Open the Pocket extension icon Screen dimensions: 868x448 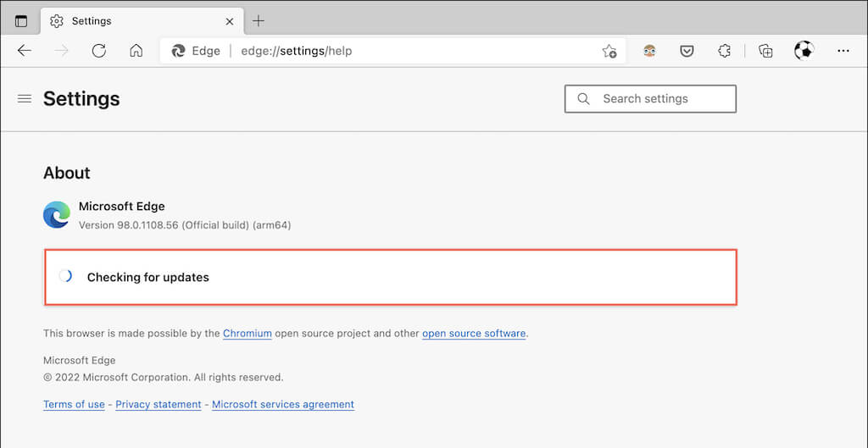click(687, 51)
